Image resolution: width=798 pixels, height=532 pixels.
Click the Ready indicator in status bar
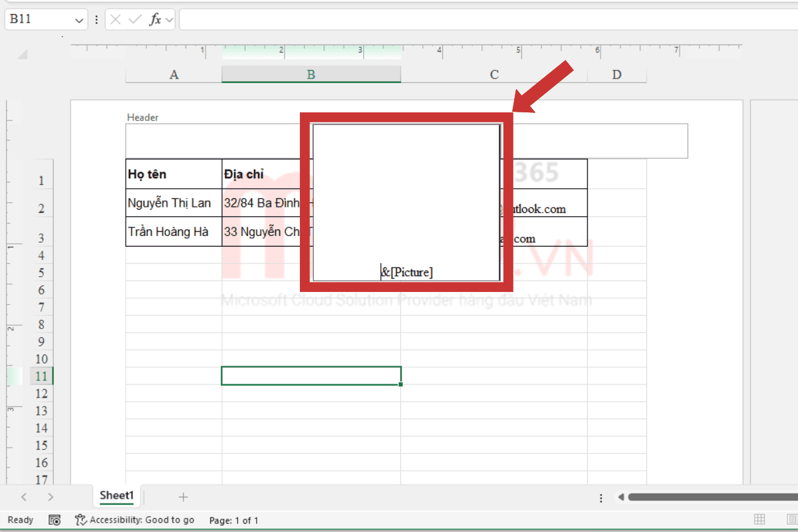click(x=20, y=520)
